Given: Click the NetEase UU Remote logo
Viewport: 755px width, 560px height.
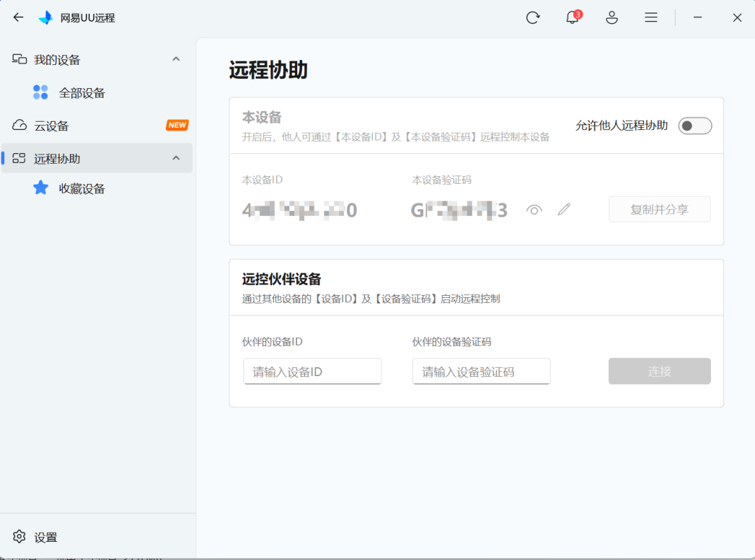Looking at the screenshot, I should pyautogui.click(x=46, y=17).
